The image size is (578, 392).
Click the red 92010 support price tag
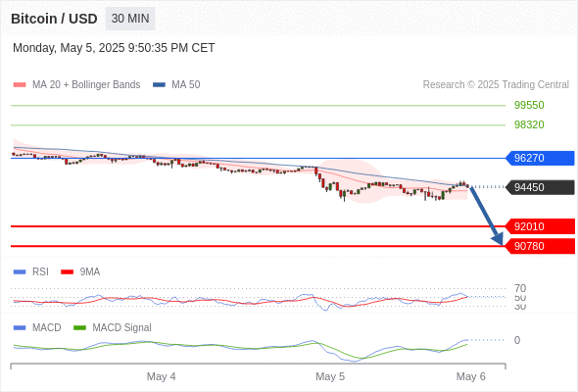click(539, 226)
